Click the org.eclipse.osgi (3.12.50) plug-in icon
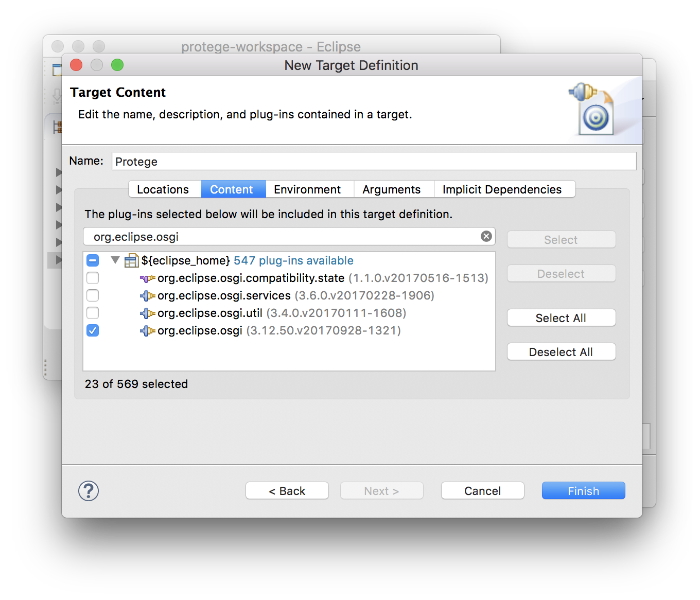The width and height of the screenshot is (700, 600). [148, 331]
